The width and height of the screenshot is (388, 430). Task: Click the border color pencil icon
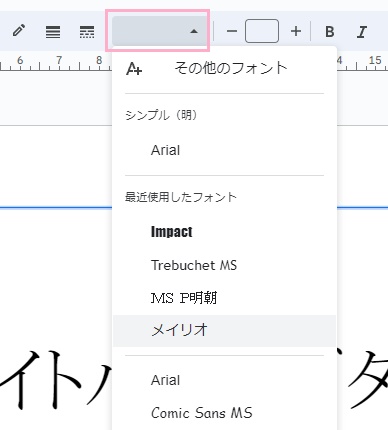tap(19, 31)
